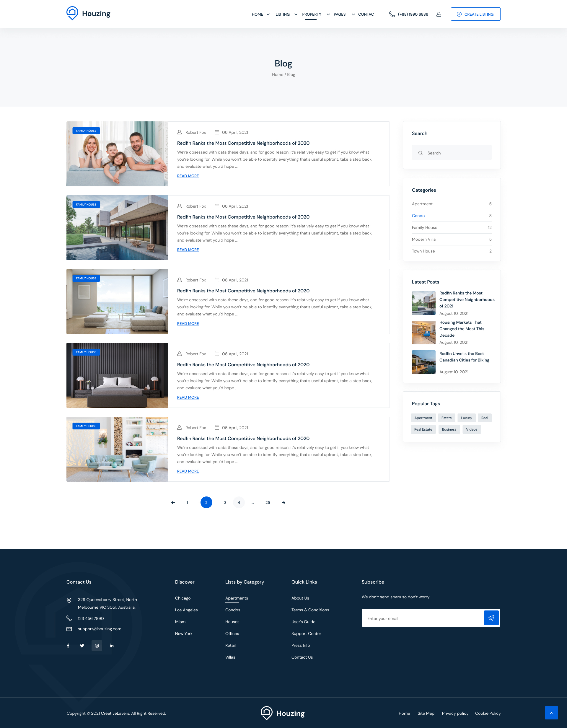Open the Twitter social icon in footer
Viewport: 567px width, 728px height.
tap(82, 646)
